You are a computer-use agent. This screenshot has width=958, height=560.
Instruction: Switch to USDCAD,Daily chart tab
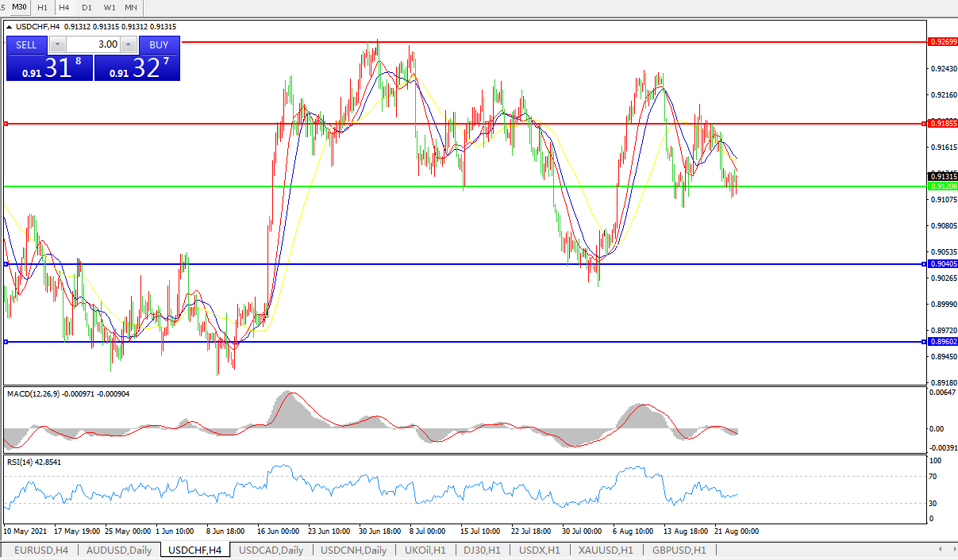[x=271, y=550]
